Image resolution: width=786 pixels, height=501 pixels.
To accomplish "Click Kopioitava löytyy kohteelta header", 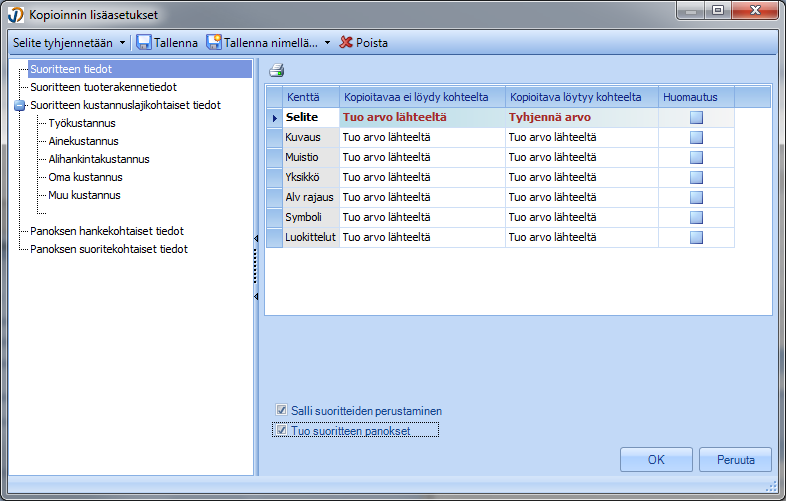I will click(582, 97).
